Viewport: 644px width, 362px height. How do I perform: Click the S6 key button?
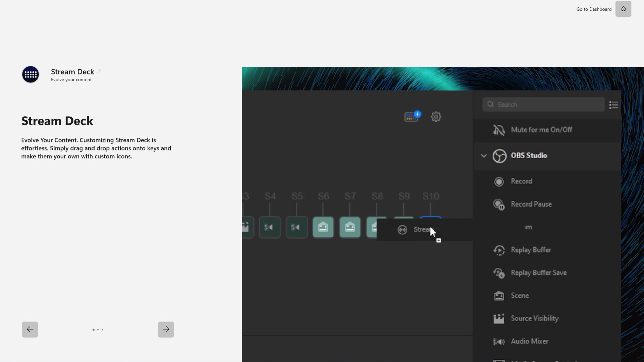pos(323,227)
